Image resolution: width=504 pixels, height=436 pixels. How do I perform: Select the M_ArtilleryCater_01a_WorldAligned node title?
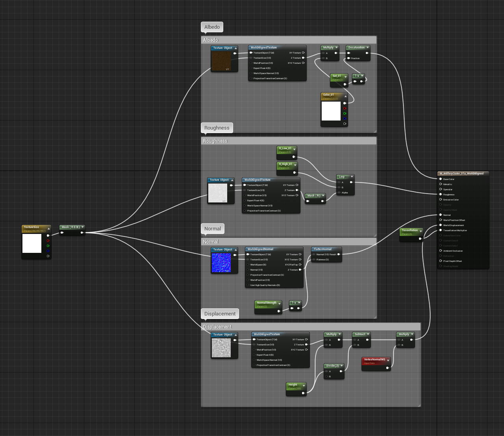pyautogui.click(x=461, y=173)
